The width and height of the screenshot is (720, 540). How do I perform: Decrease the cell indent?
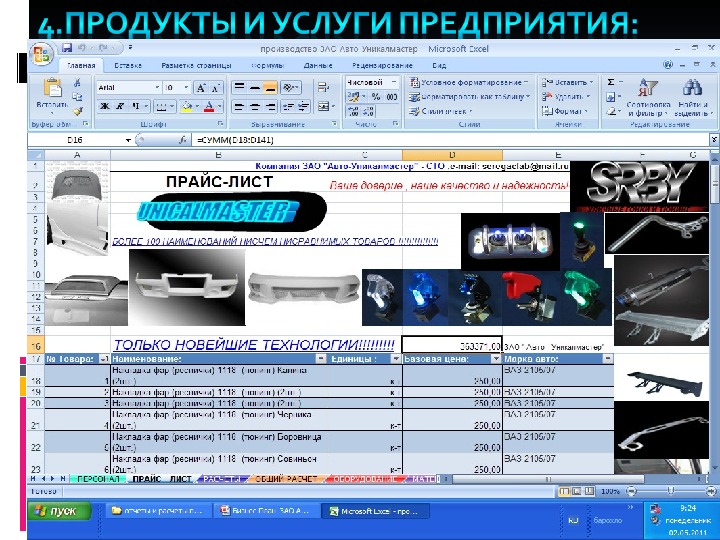coord(288,107)
